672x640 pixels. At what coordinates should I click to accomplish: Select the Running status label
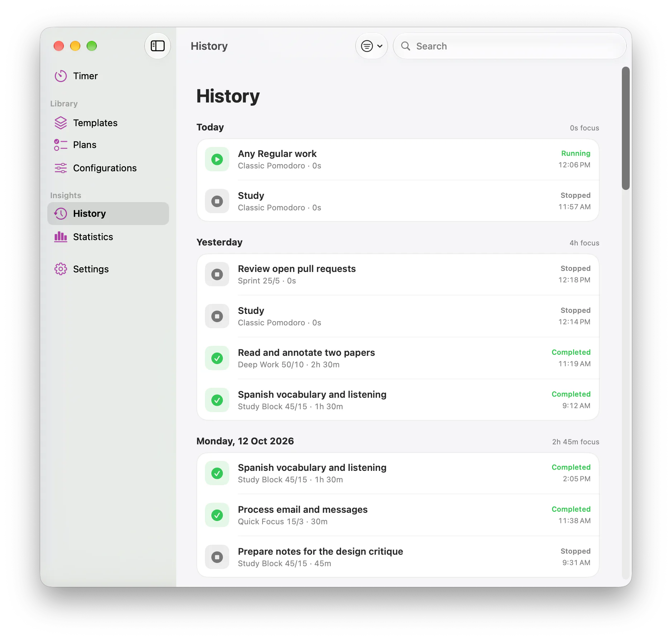pos(576,153)
